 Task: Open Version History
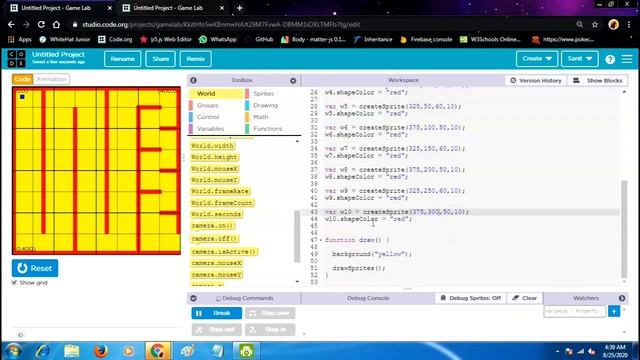[x=536, y=80]
